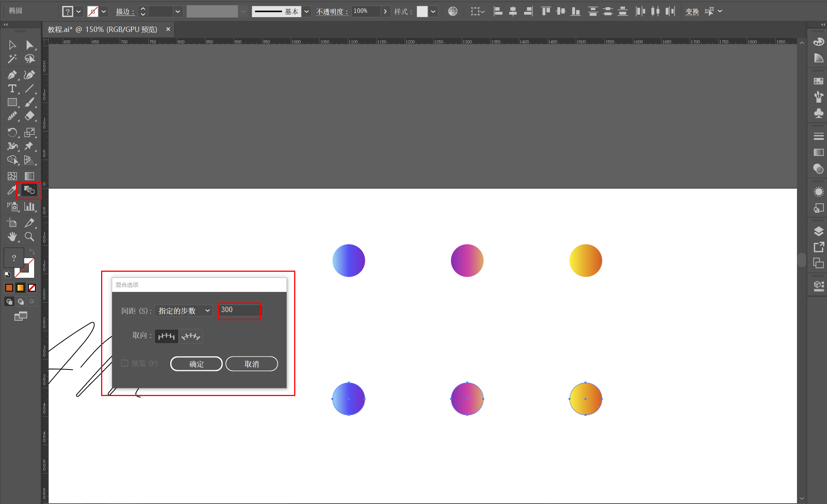The height and width of the screenshot is (504, 827).
Task: Select the Magic Wand tool
Action: (12, 59)
